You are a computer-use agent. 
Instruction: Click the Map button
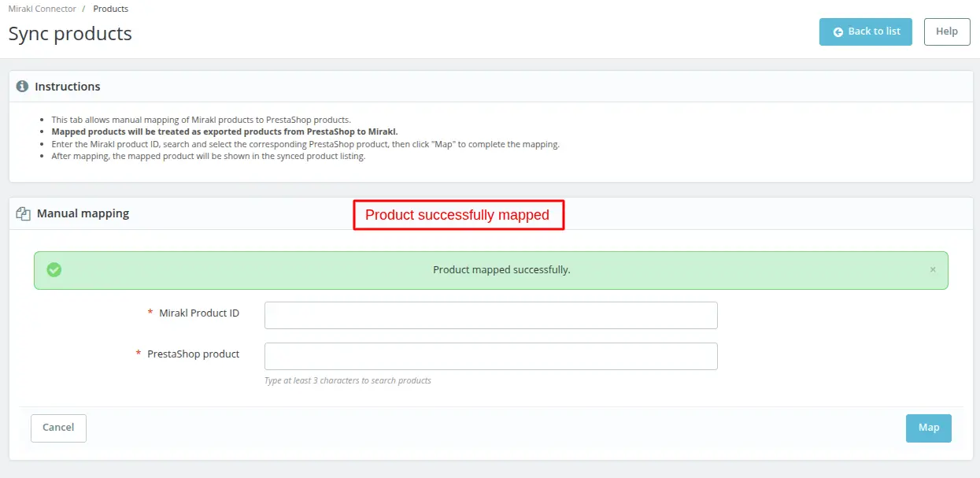click(928, 428)
